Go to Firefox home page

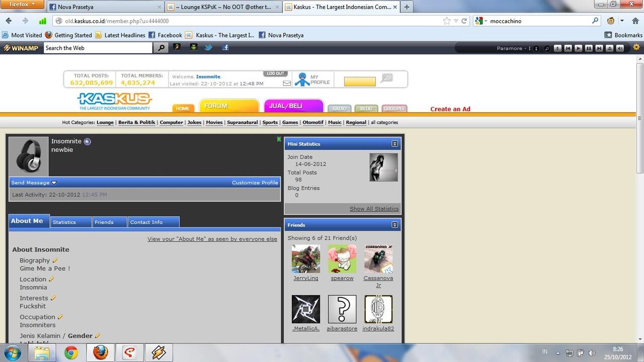click(635, 21)
